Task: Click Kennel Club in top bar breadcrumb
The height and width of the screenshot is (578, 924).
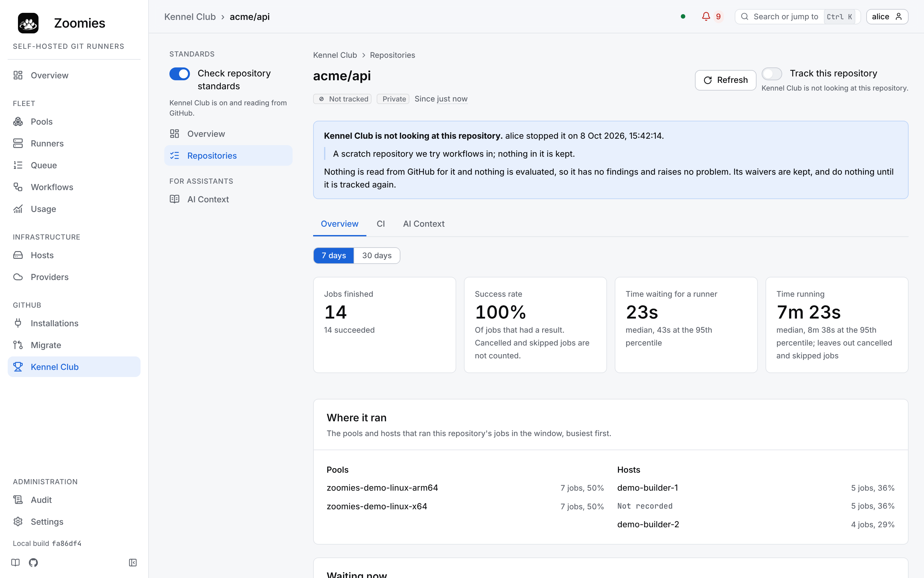Action: (x=190, y=17)
